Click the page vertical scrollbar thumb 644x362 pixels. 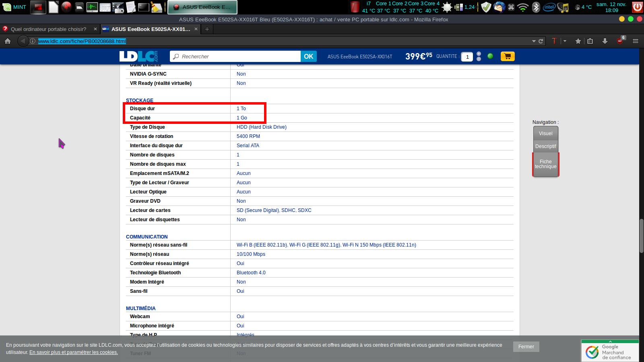[x=642, y=236]
